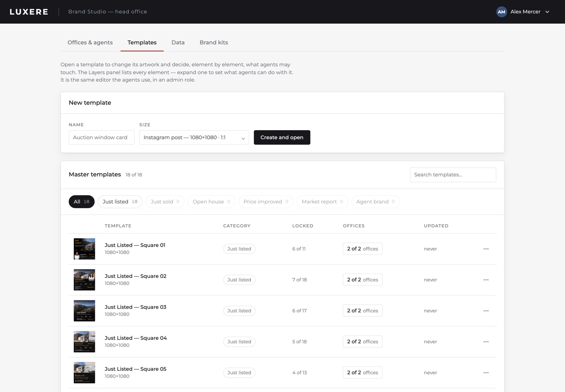
Task: Open offices selector for Just Listed — Square 01
Action: pyautogui.click(x=363, y=249)
